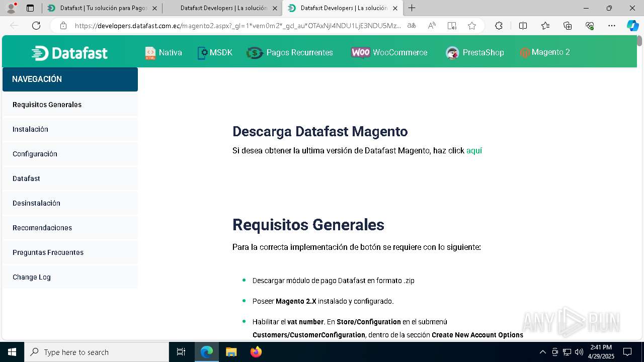Open the translate page icon
This screenshot has height=362, width=644.
(412, 26)
